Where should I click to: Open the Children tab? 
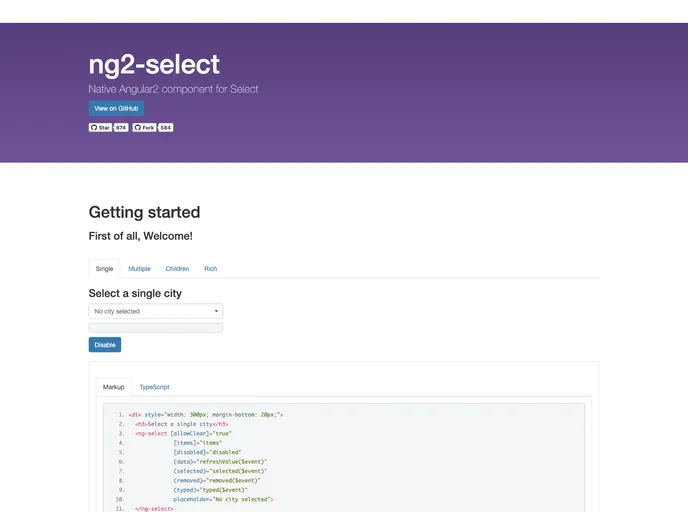point(177,269)
